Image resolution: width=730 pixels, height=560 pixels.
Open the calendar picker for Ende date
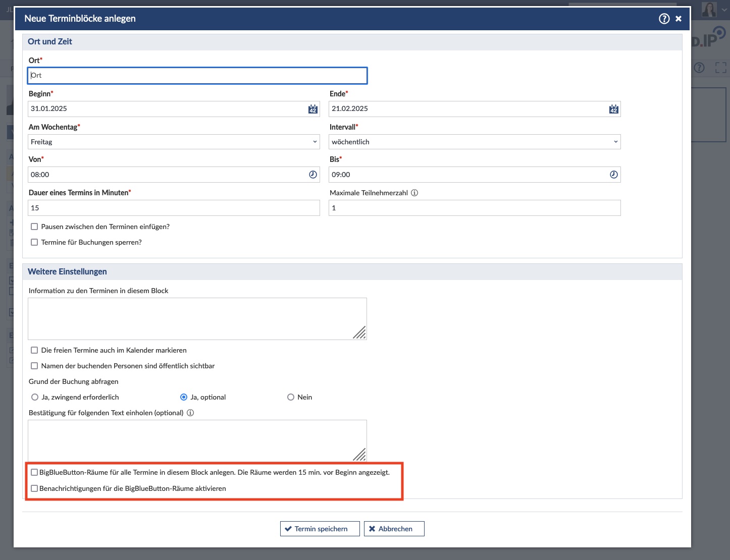coord(613,109)
